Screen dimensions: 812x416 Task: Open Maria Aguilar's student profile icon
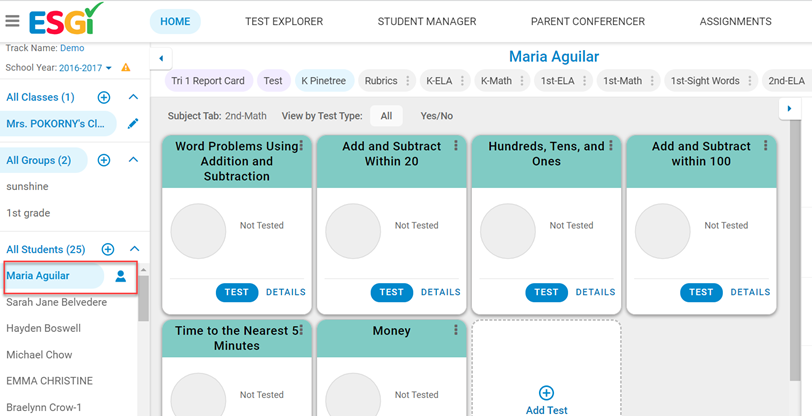click(x=121, y=276)
